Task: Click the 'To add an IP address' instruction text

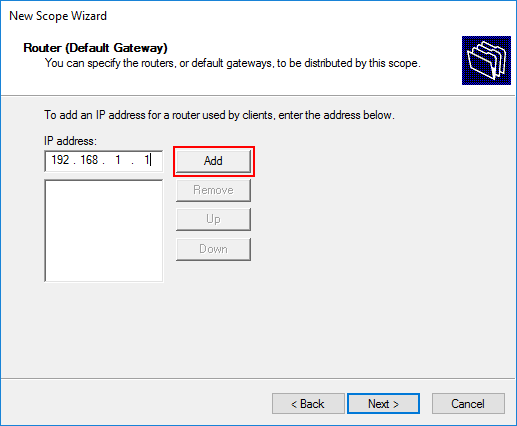Action: pos(219,115)
